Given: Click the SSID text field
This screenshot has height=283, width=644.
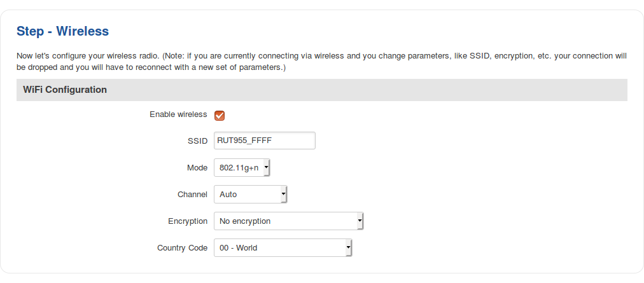Looking at the screenshot, I should pos(264,141).
